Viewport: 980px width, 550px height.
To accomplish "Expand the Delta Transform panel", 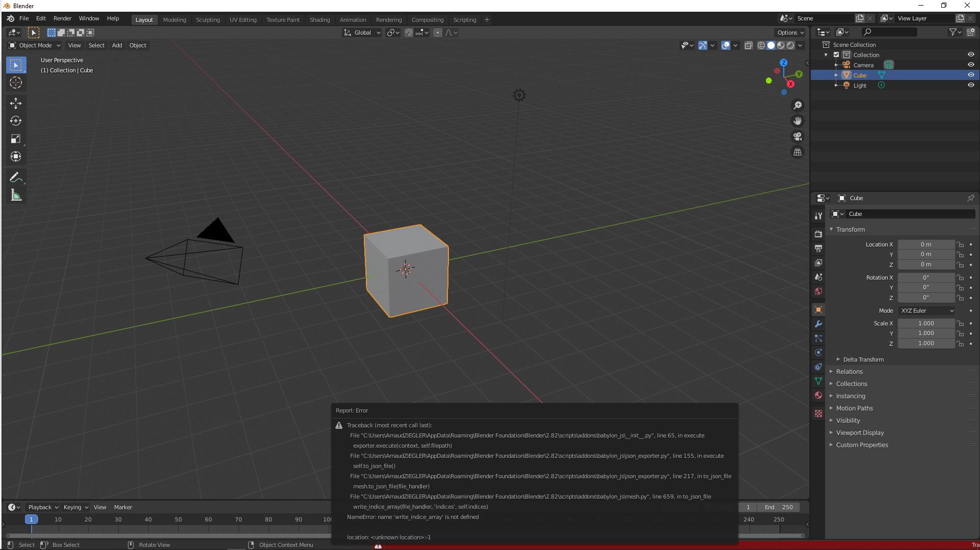I will [x=863, y=360].
